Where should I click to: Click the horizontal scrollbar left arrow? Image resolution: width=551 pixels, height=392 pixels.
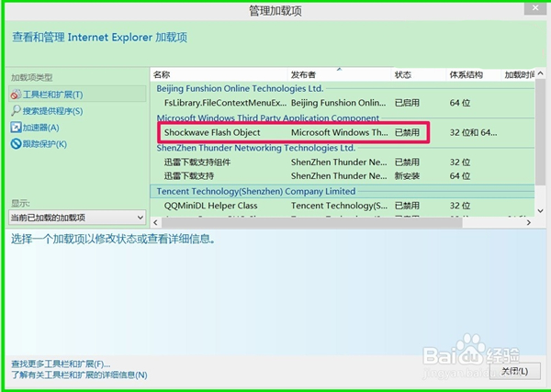156,222
